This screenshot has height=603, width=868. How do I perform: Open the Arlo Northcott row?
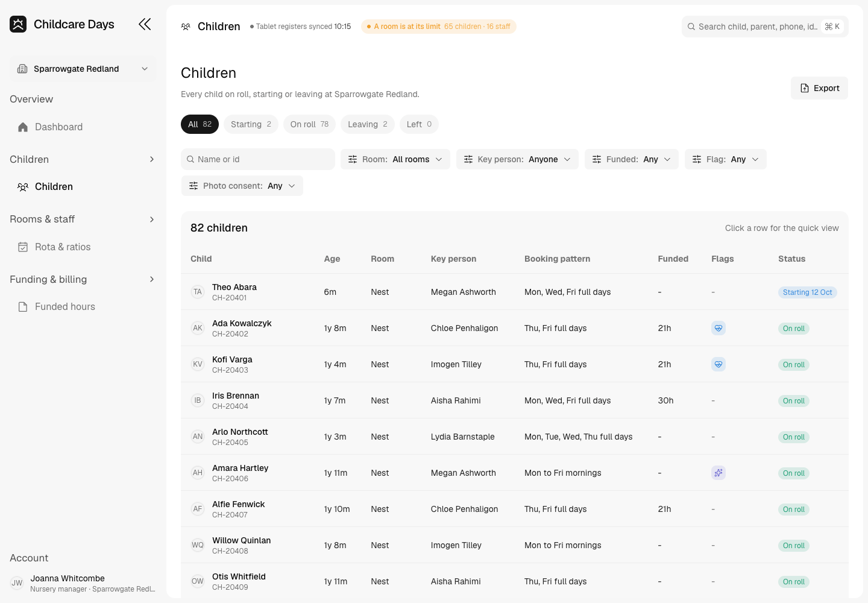(515, 437)
